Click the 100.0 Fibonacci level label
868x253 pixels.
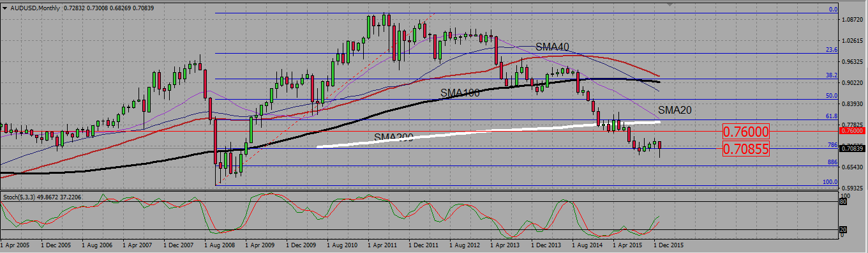click(830, 181)
